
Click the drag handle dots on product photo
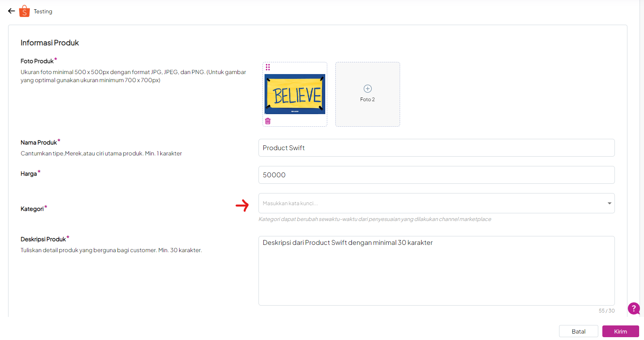coord(268,67)
